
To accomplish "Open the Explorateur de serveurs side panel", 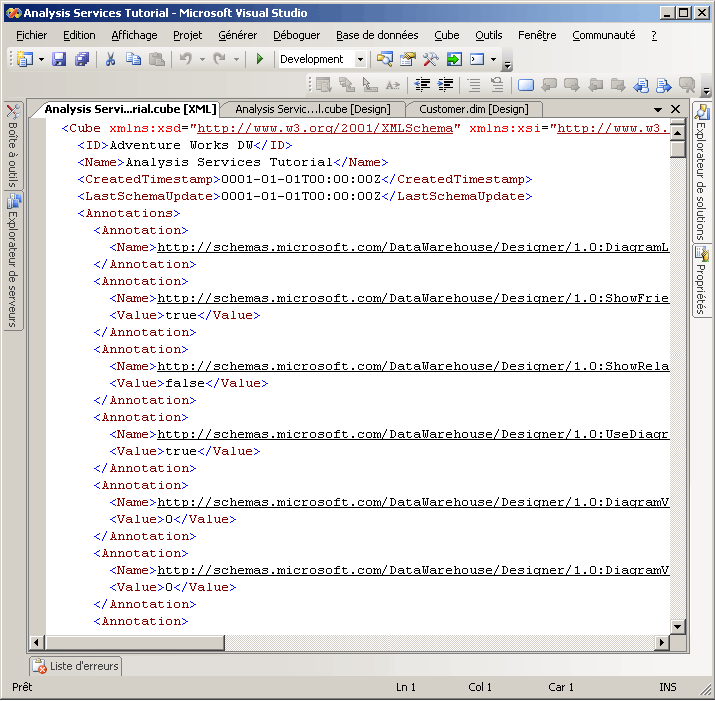I will (x=13, y=260).
